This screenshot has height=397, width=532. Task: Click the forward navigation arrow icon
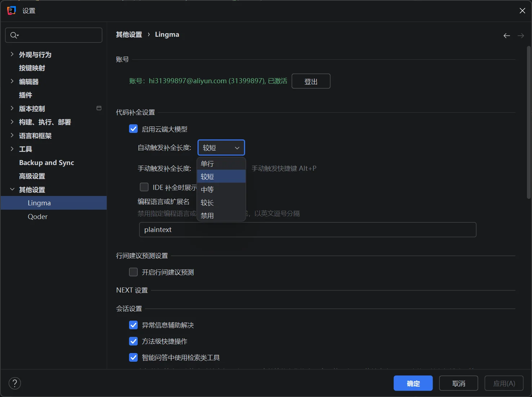tap(520, 36)
